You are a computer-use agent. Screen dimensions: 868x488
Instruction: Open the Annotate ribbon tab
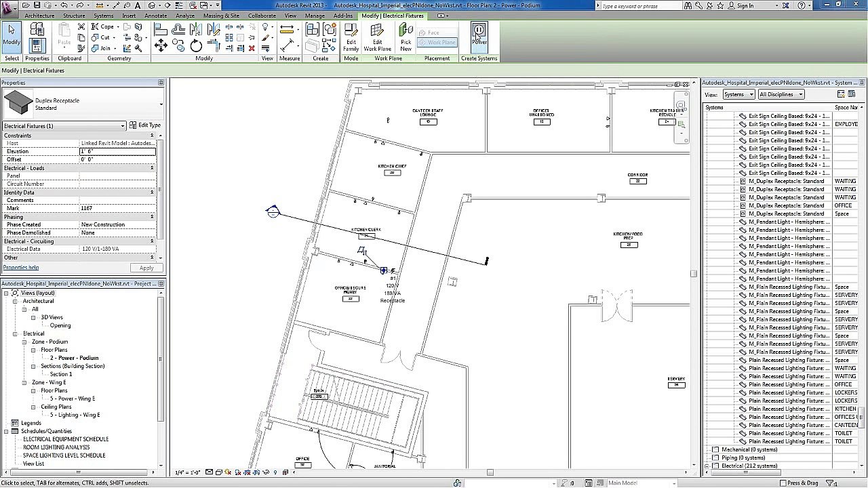click(156, 16)
